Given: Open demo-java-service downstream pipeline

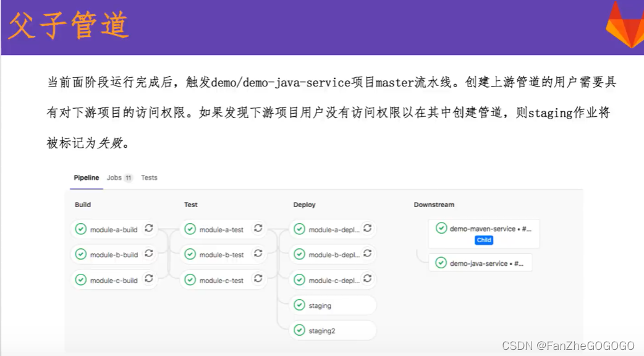Looking at the screenshot, I should pyautogui.click(x=481, y=263).
